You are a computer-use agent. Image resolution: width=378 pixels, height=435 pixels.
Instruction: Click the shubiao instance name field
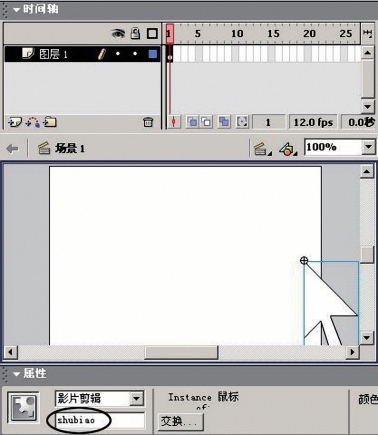[x=100, y=420]
